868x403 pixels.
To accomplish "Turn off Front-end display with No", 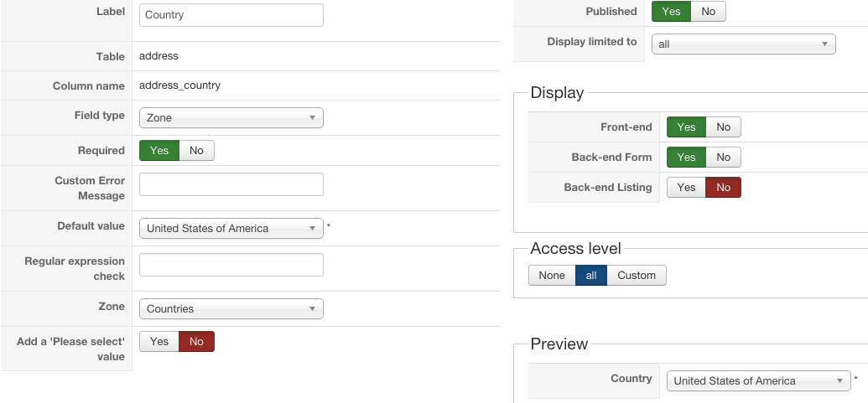I will tap(723, 127).
